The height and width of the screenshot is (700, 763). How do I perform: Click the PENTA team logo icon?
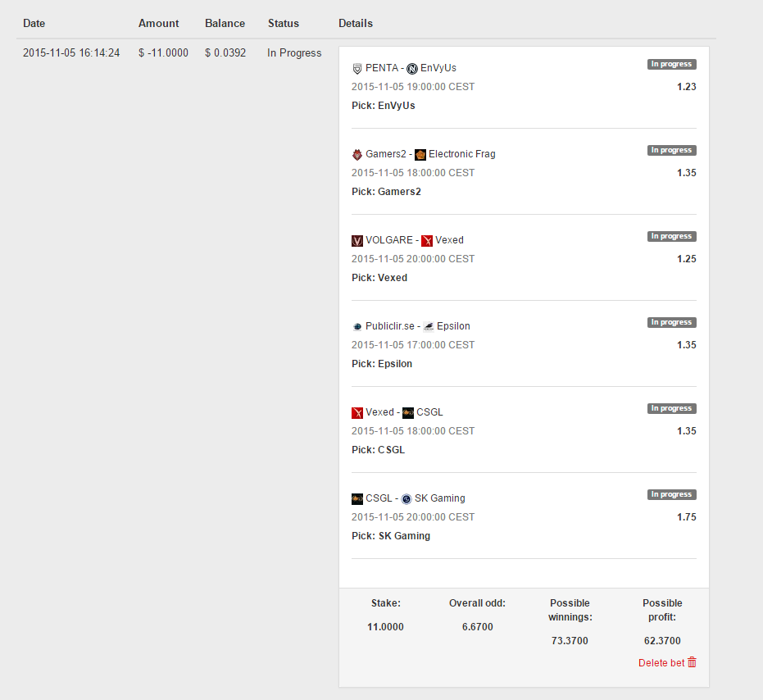point(357,69)
